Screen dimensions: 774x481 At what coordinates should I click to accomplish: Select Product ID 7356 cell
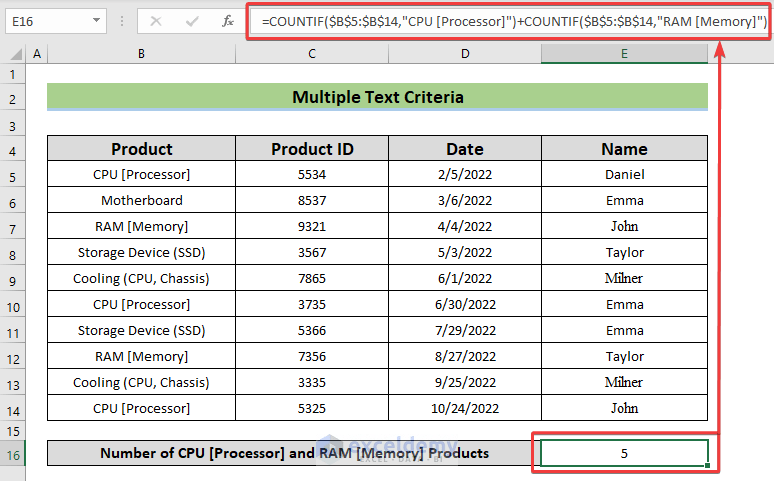312,356
